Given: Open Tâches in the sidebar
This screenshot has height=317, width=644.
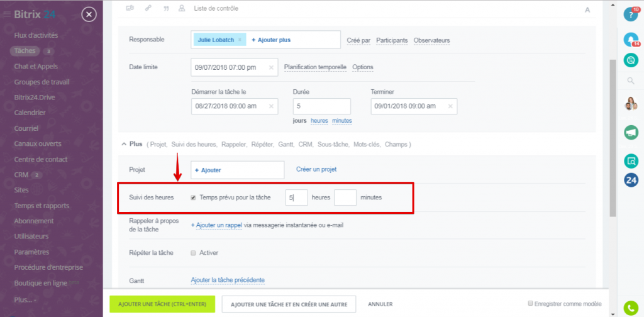Looking at the screenshot, I should (25, 51).
